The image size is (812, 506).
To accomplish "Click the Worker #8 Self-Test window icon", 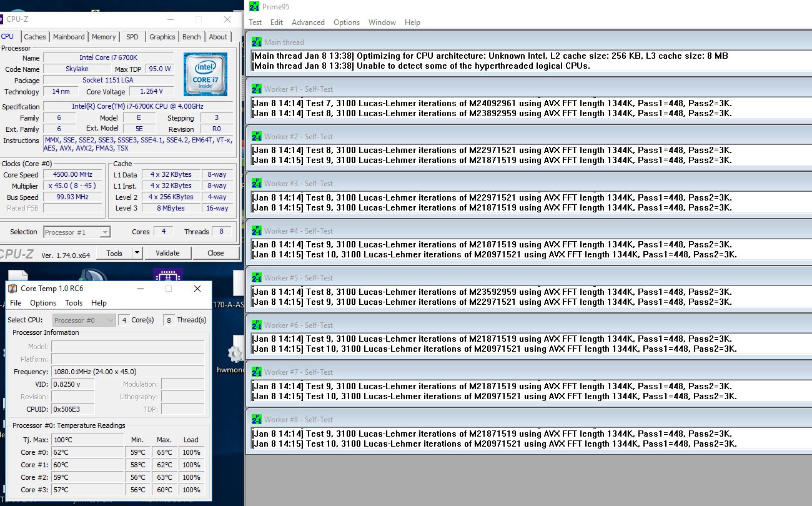I will coord(257,419).
